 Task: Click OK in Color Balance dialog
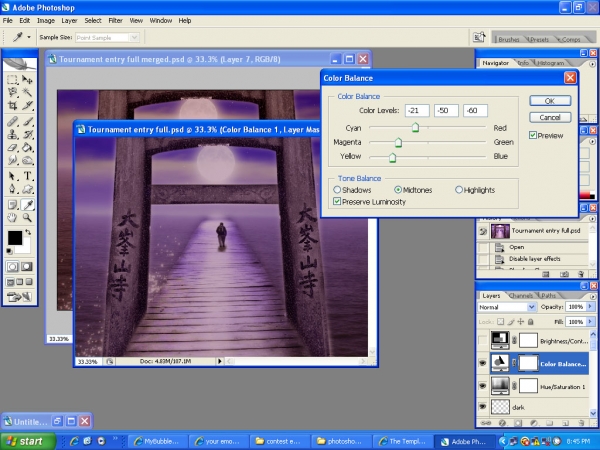(x=550, y=101)
